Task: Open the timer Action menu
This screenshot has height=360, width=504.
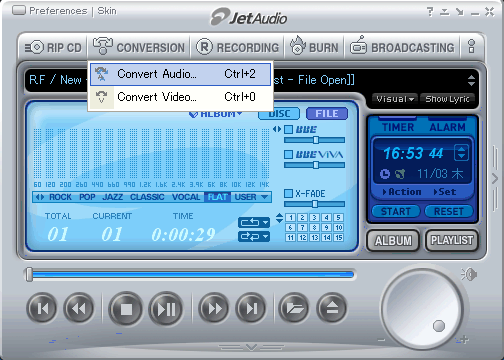Action: tap(402, 192)
